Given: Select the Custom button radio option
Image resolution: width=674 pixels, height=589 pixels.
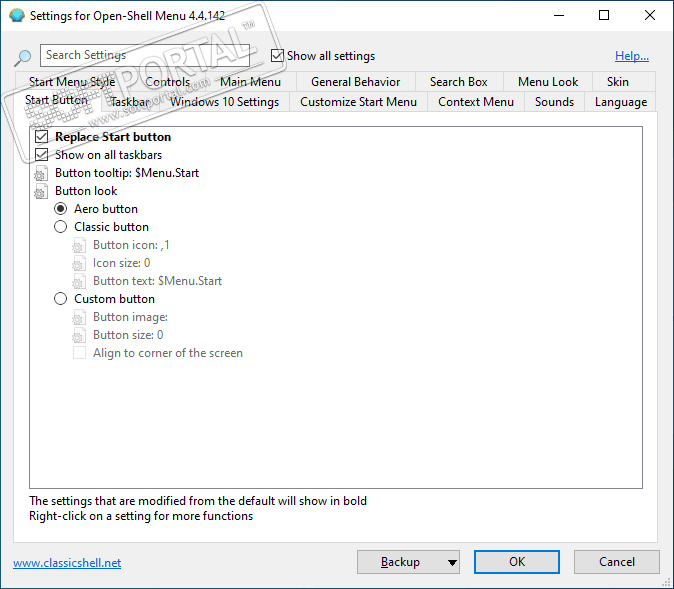Looking at the screenshot, I should coord(61,299).
